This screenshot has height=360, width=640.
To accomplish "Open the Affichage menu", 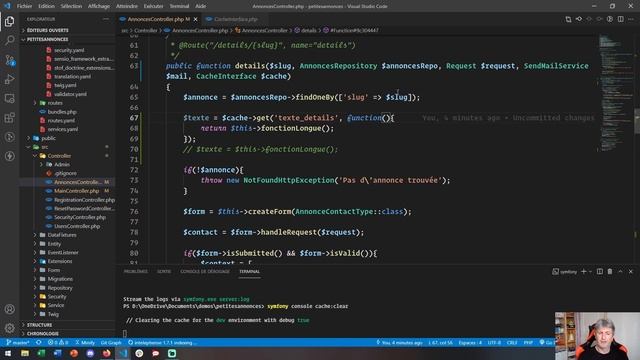I will (99, 6).
